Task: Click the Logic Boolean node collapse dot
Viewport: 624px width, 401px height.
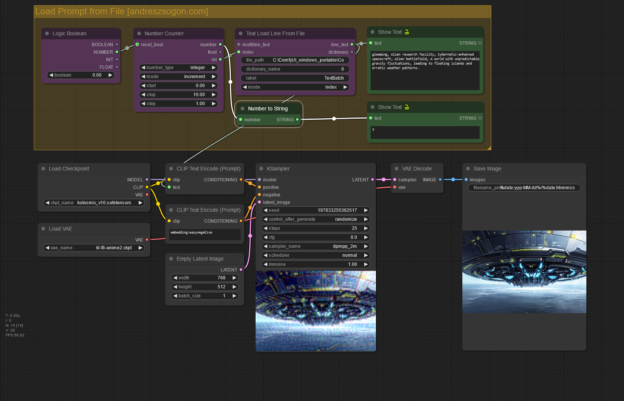Action: [46, 33]
